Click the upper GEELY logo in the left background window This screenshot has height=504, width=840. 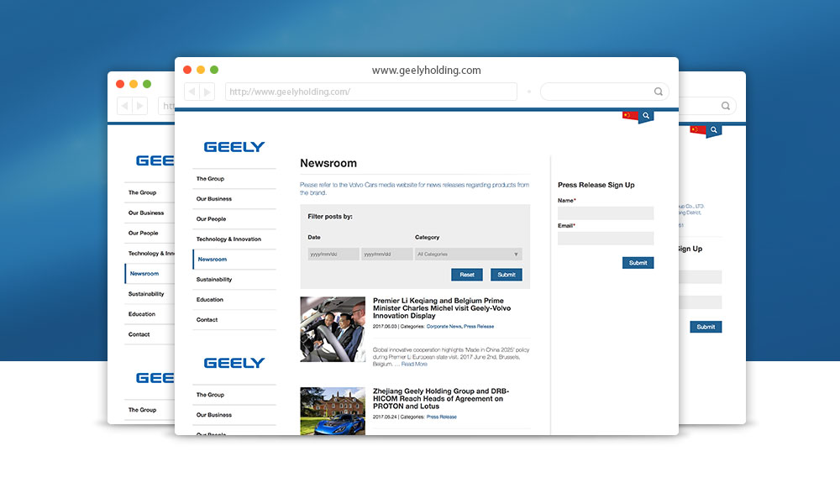(155, 160)
